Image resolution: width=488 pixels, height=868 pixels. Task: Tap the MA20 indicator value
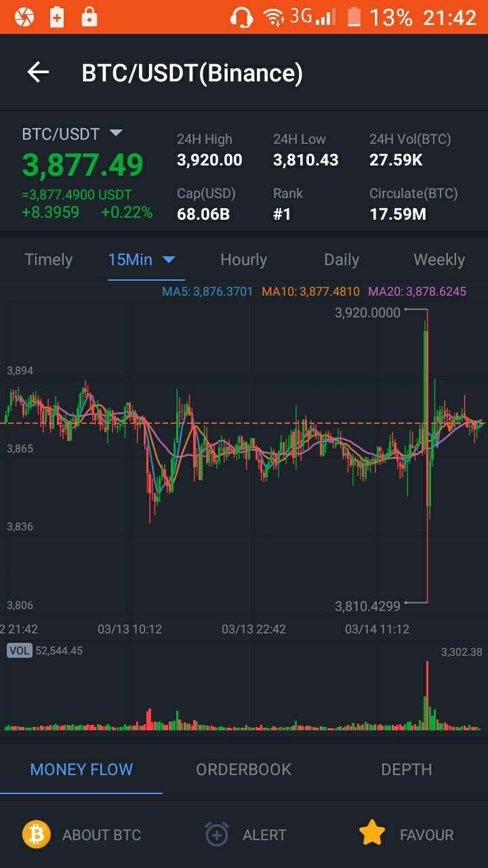(417, 292)
